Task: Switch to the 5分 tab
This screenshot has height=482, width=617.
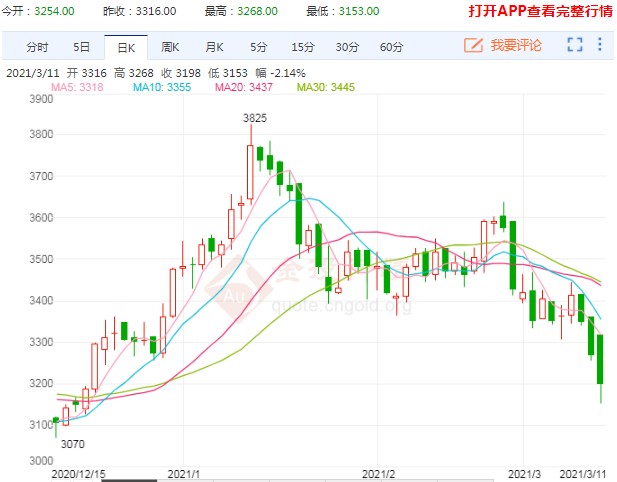Action: tap(259, 47)
